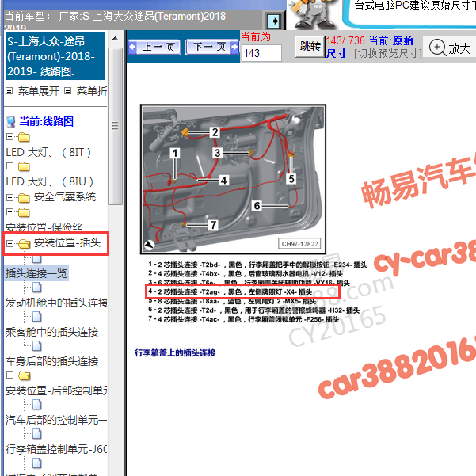476x476 pixels.
Task: Click the 行李箱盖上的插头连接 caption
Action: (175, 352)
